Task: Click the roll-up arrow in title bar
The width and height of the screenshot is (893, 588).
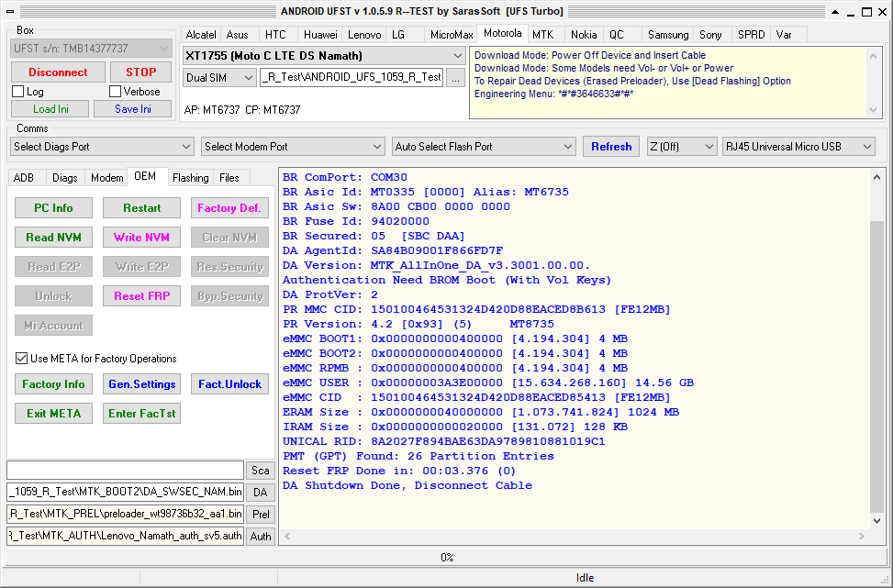Action: coord(835,11)
